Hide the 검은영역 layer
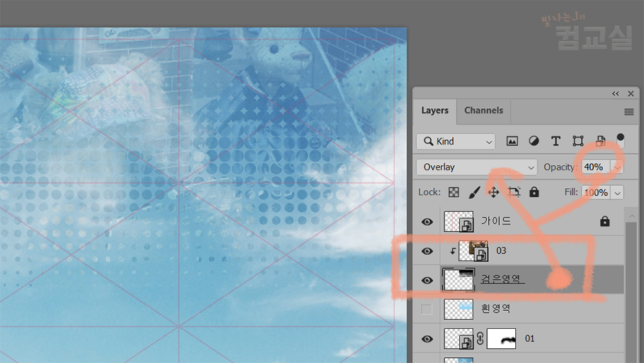The height and width of the screenshot is (363, 644). click(427, 280)
